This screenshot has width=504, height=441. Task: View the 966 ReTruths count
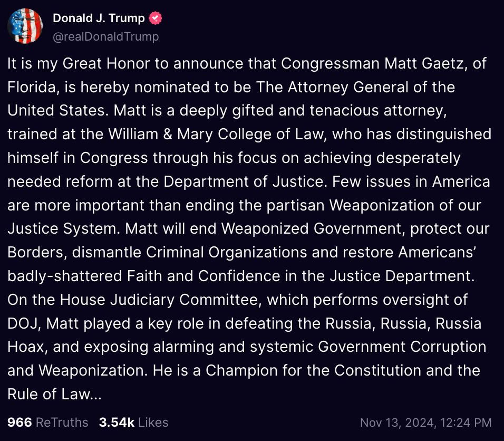tap(20, 423)
